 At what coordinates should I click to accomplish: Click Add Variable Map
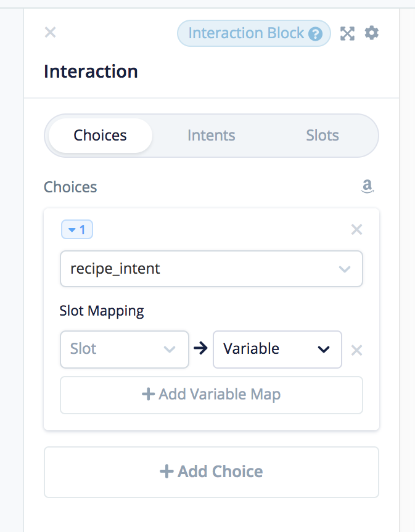click(x=211, y=395)
